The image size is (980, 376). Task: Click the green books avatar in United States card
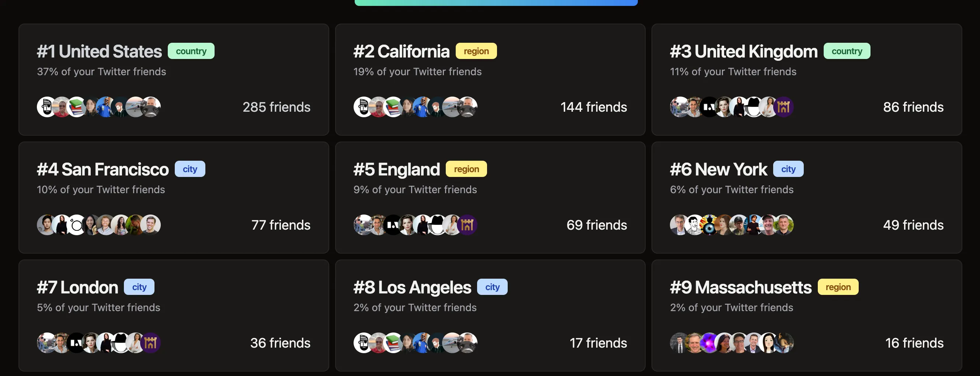click(x=77, y=107)
